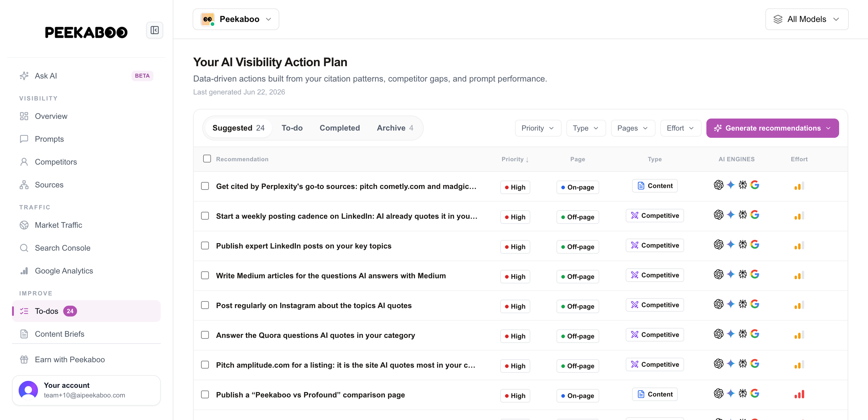Image resolution: width=868 pixels, height=420 pixels.
Task: Check the weekly LinkedIn posting cadence row
Action: 205,216
